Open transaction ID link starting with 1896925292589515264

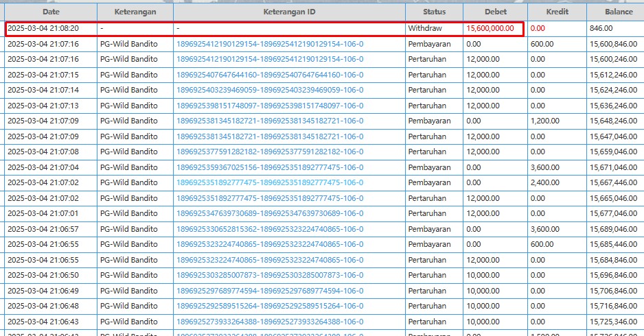point(270,306)
